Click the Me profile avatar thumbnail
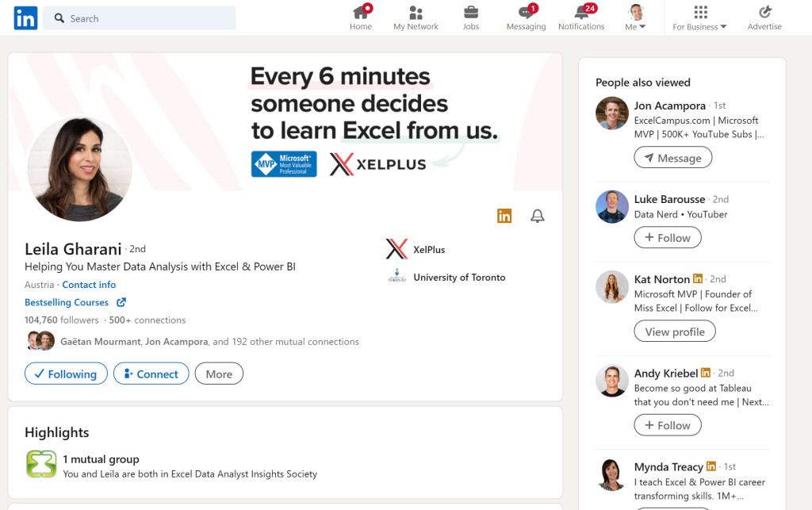 click(x=636, y=12)
